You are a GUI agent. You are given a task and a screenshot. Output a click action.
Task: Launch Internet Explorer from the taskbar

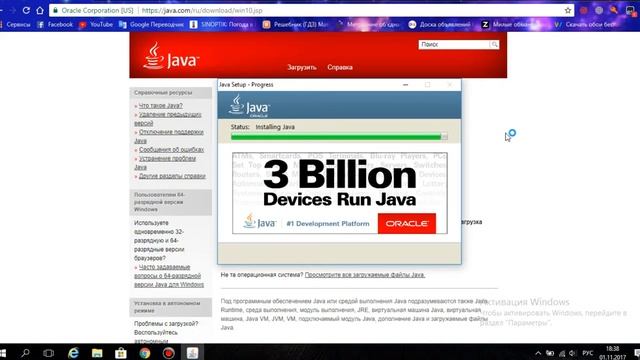pos(73,353)
